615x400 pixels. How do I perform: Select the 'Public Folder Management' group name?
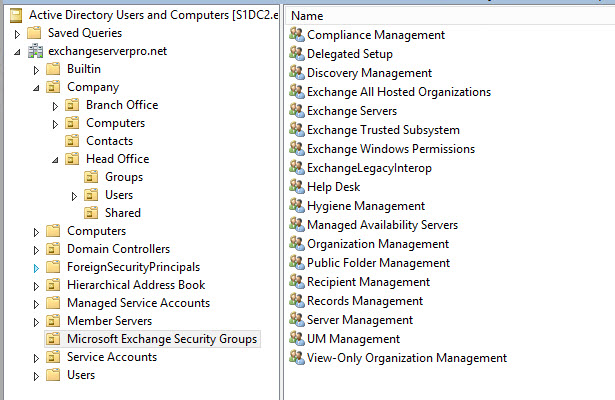click(x=378, y=263)
